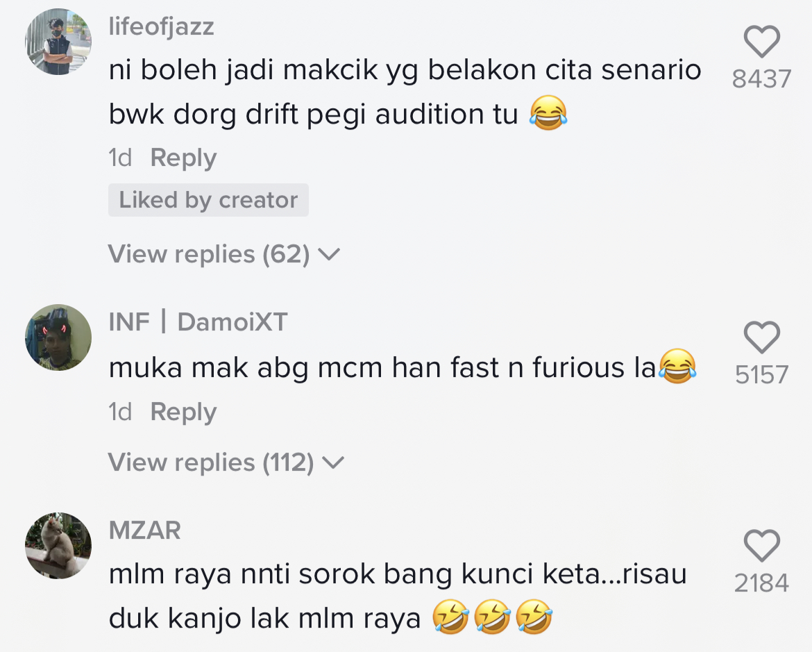Viewport: 812px width, 652px height.
Task: Reply to INF | DamoiXT's comment
Action: tap(183, 412)
